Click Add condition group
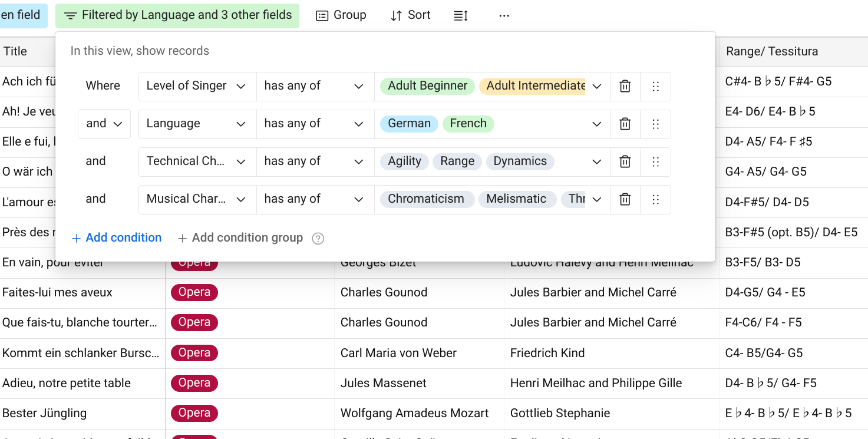 point(240,238)
